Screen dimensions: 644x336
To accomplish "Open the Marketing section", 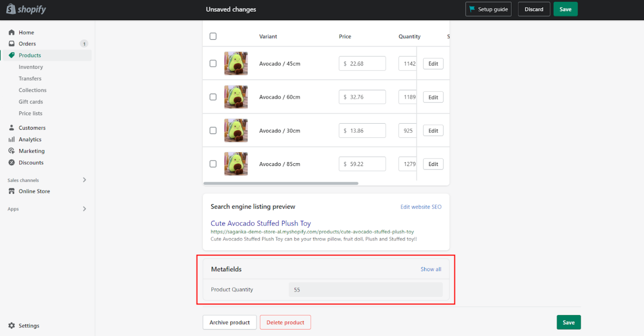I will [x=31, y=151].
